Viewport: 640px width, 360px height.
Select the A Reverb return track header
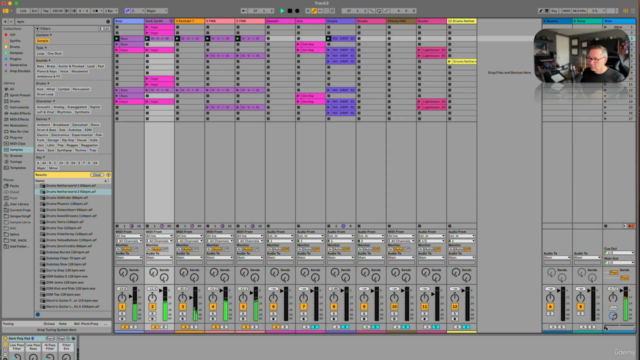click(557, 21)
